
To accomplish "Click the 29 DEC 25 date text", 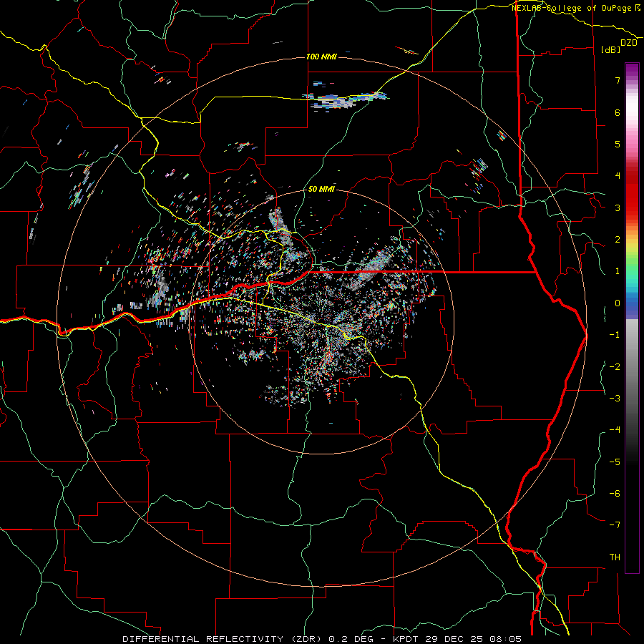I will (456, 639).
